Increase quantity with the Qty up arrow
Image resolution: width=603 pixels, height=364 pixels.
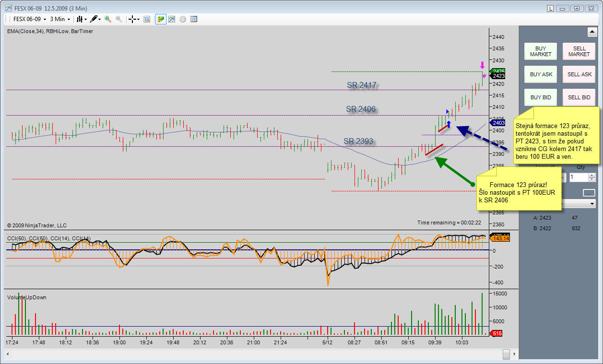(x=592, y=175)
